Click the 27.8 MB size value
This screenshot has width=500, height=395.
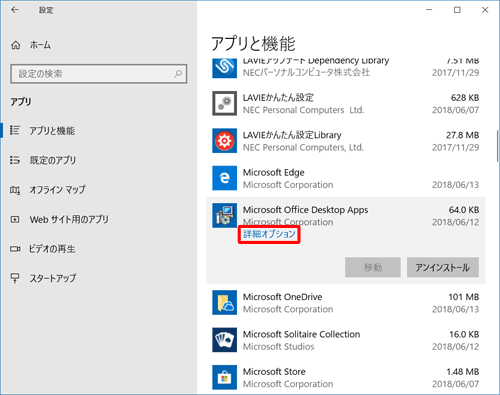[463, 135]
